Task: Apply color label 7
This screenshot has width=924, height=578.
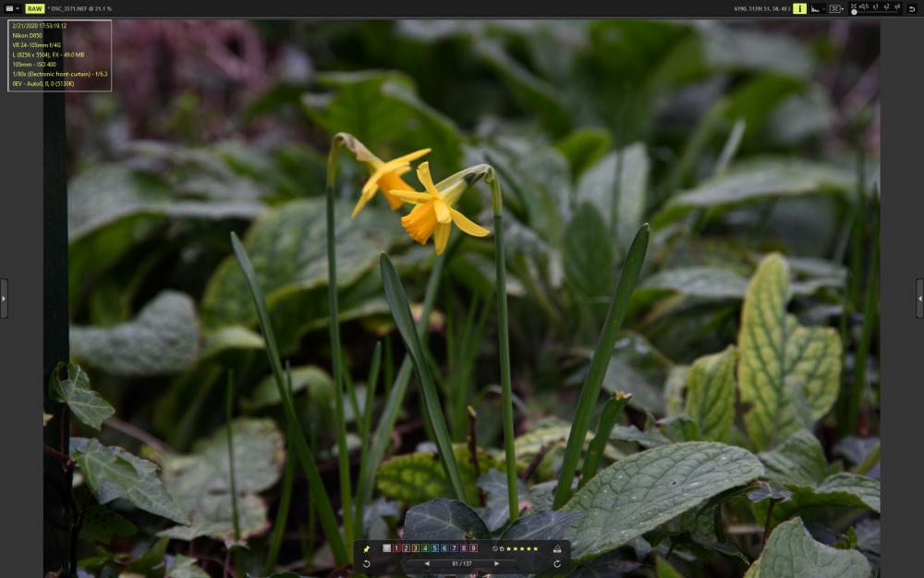Action: pos(455,548)
